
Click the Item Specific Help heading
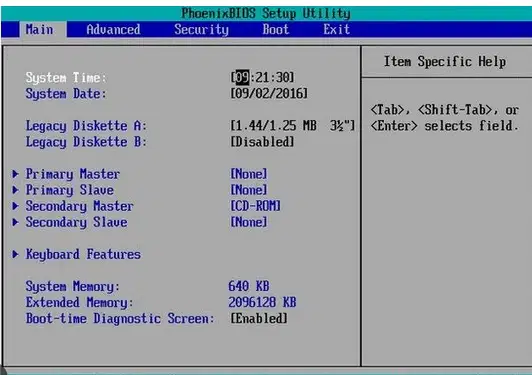[x=445, y=61]
